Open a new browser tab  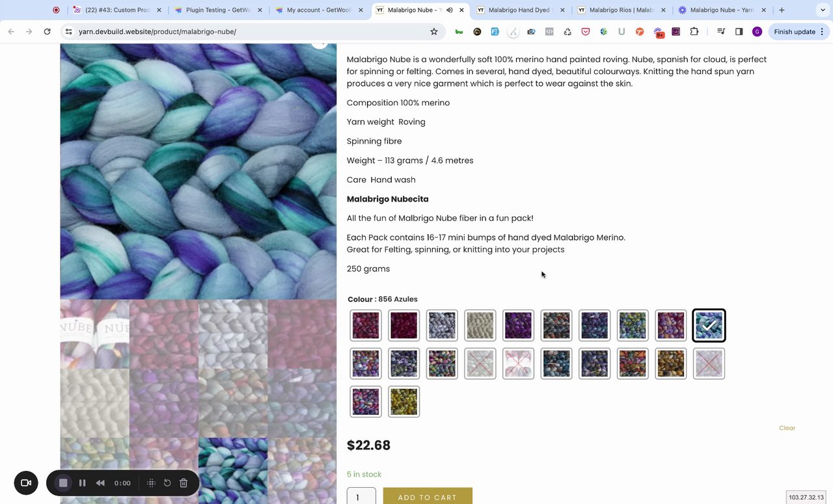782,10
